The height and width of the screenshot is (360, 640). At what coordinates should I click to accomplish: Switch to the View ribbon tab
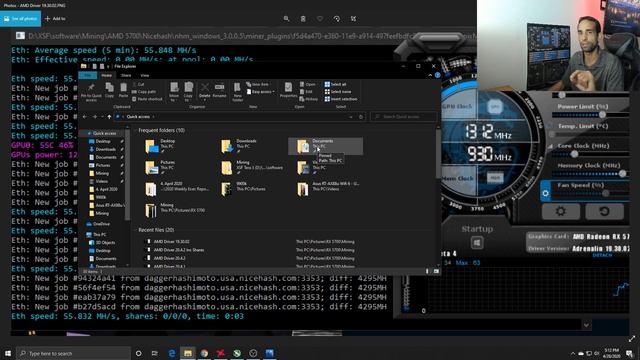coord(144,75)
